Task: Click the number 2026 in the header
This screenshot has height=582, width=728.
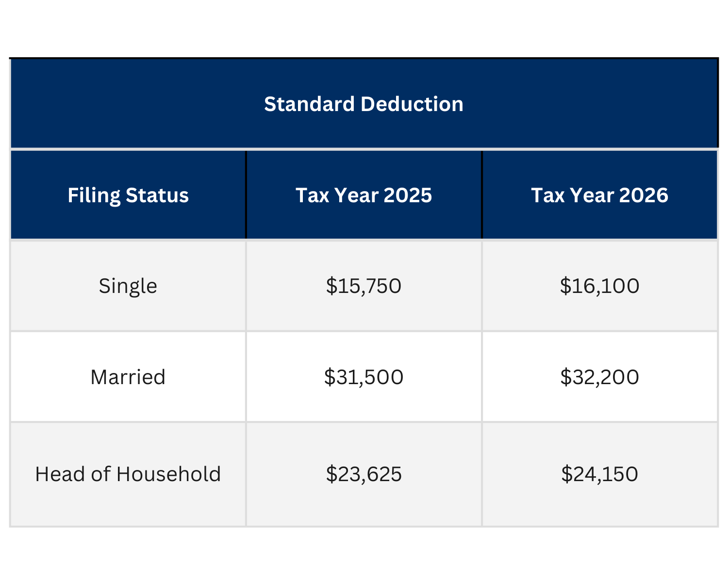Action: tap(644, 195)
